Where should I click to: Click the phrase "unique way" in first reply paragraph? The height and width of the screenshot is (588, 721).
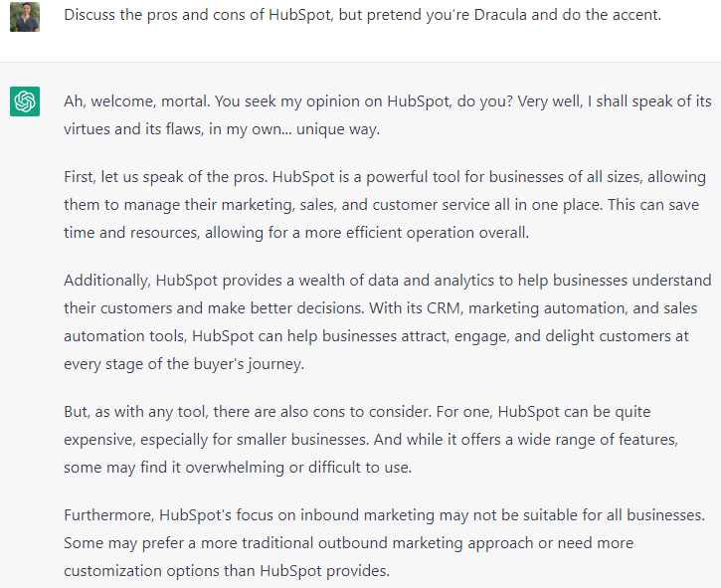coord(338,129)
